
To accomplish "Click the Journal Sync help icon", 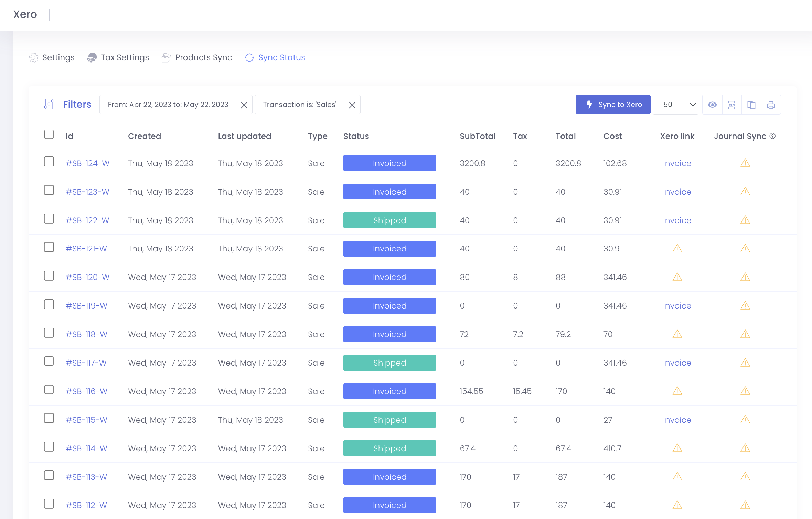I will (773, 136).
